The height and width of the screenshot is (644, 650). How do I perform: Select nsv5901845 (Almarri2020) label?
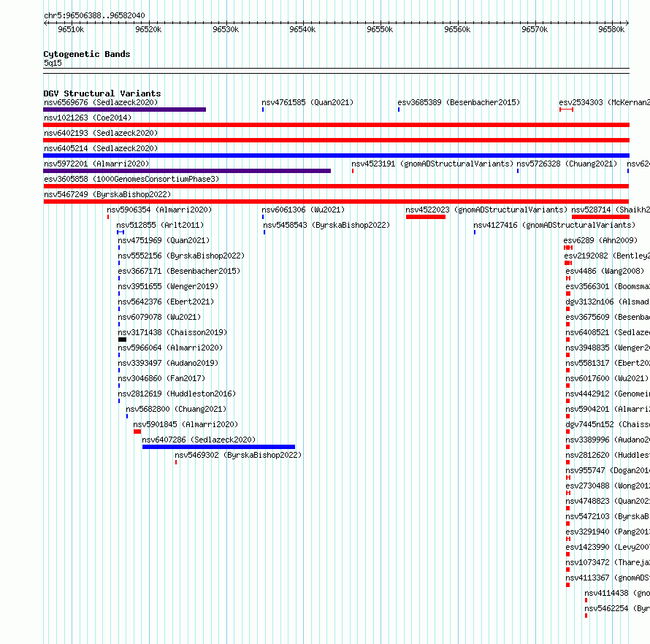(186, 424)
